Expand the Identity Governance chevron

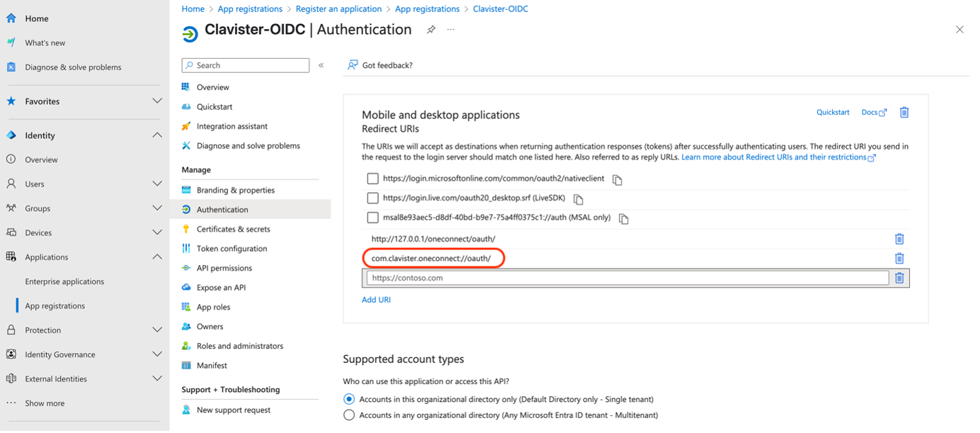[x=157, y=354]
